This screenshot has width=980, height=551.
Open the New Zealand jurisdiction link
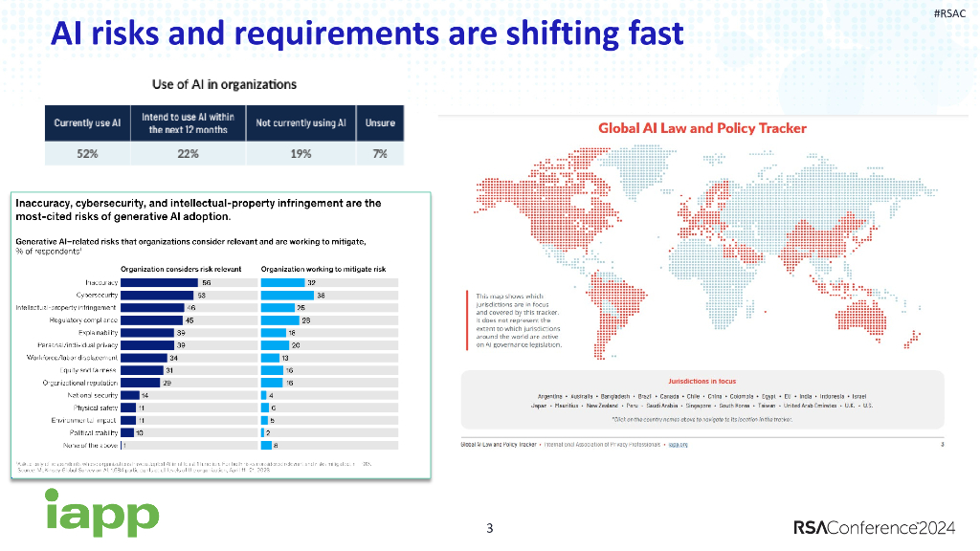coord(602,406)
